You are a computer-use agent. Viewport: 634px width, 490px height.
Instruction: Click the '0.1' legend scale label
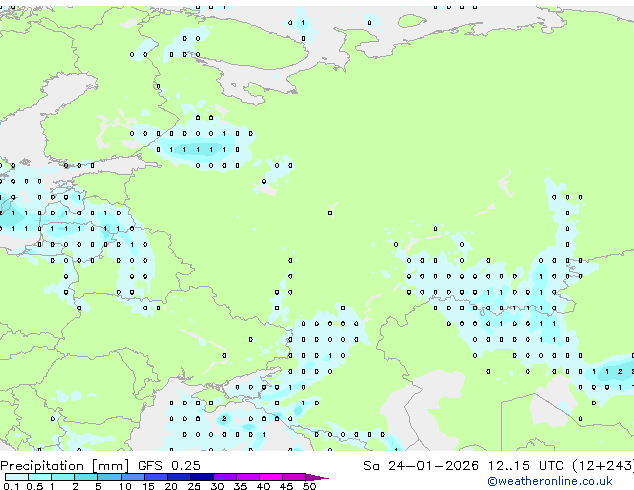[11, 486]
